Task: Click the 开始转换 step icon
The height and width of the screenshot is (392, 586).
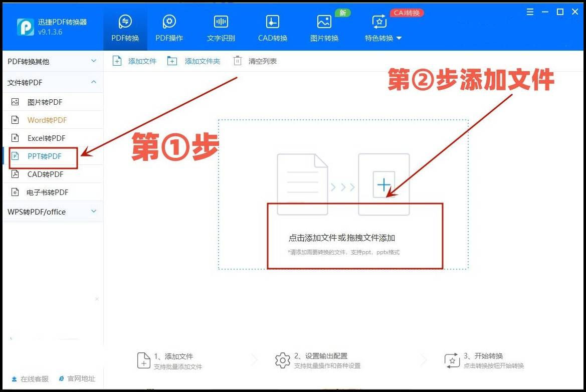Action: pos(452,360)
